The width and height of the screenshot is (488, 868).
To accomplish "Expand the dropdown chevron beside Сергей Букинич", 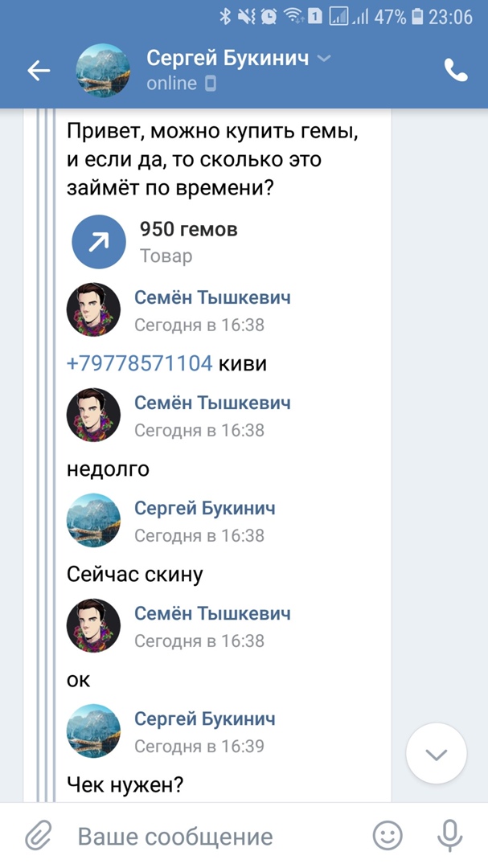I will (324, 58).
